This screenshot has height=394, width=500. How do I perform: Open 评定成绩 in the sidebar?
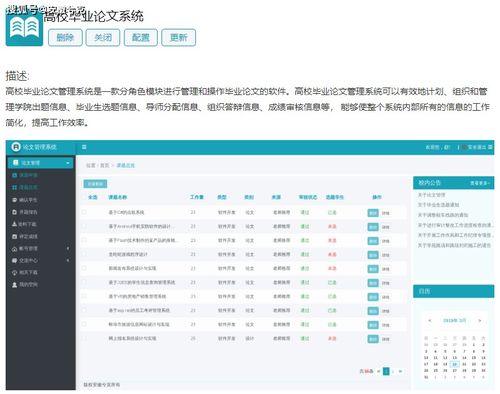coord(28,236)
